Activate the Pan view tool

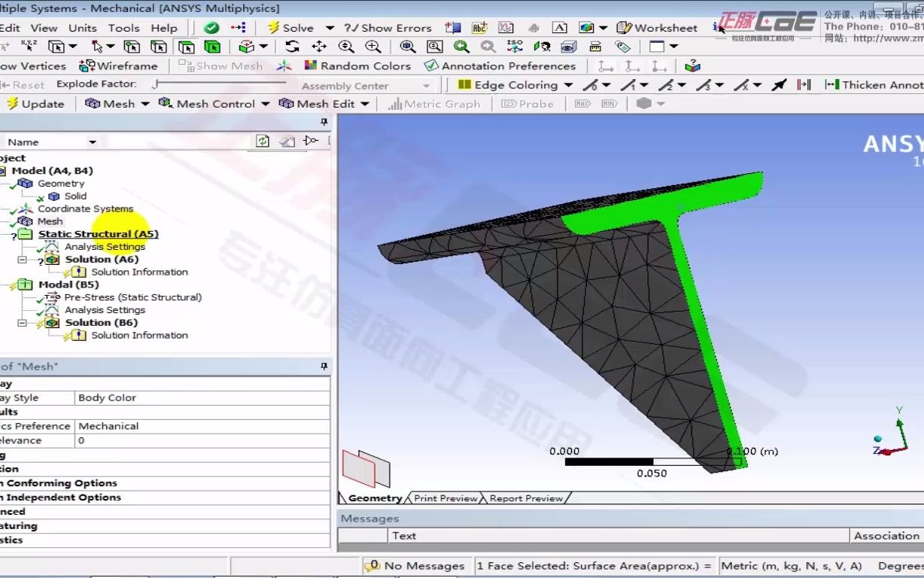coord(319,47)
